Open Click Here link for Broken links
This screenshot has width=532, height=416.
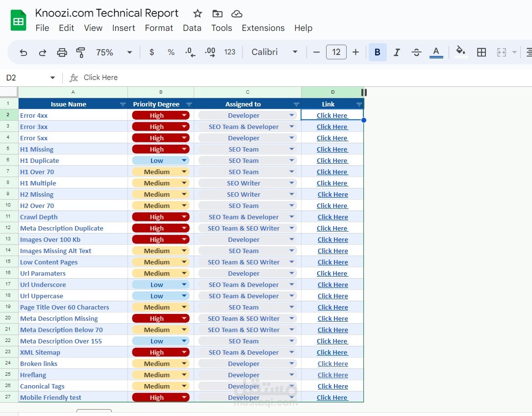(x=333, y=364)
